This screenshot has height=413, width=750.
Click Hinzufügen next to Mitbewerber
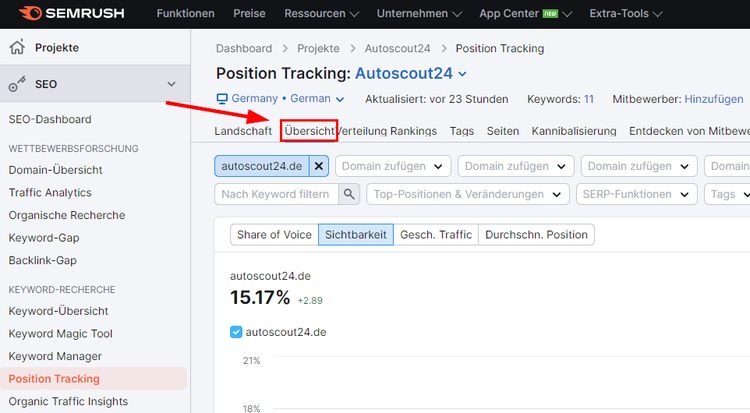714,99
